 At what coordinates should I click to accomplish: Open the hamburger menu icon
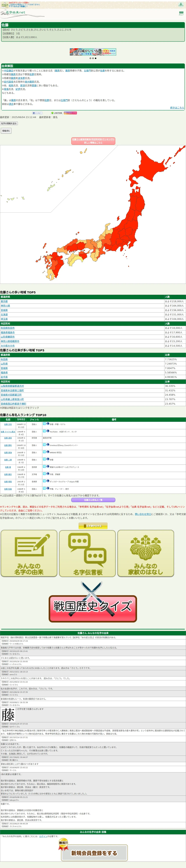pyautogui.click(x=181, y=13)
